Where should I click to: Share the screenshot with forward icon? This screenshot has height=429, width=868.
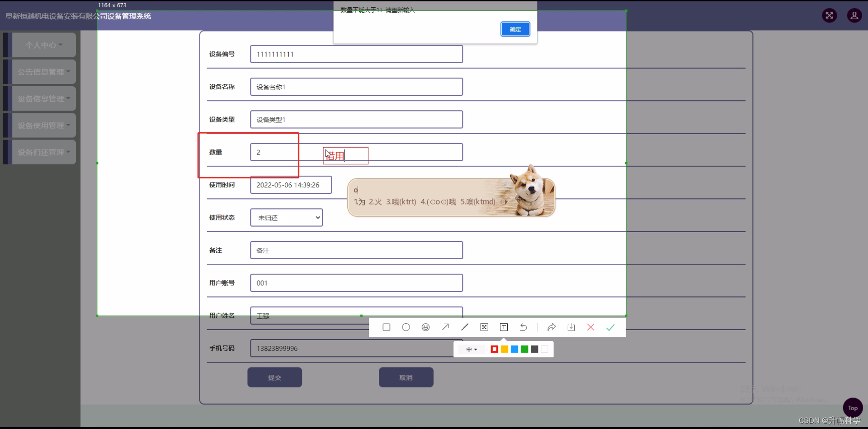tap(552, 327)
